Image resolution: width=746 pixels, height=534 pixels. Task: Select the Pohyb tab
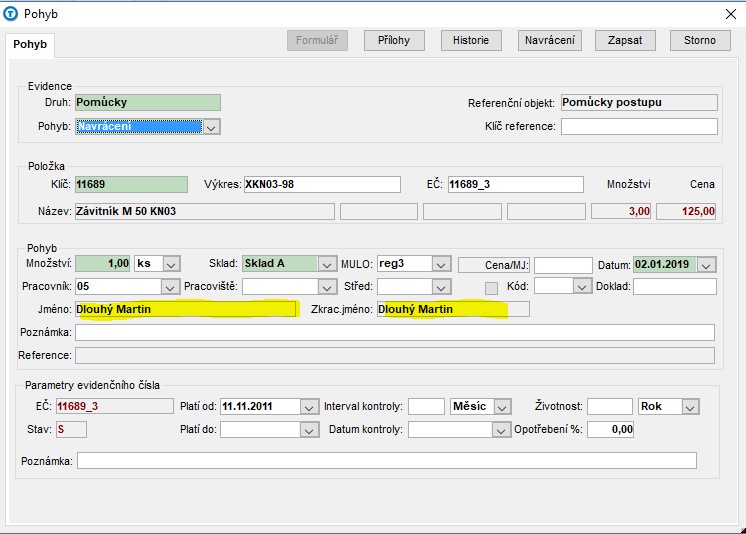coord(30,44)
